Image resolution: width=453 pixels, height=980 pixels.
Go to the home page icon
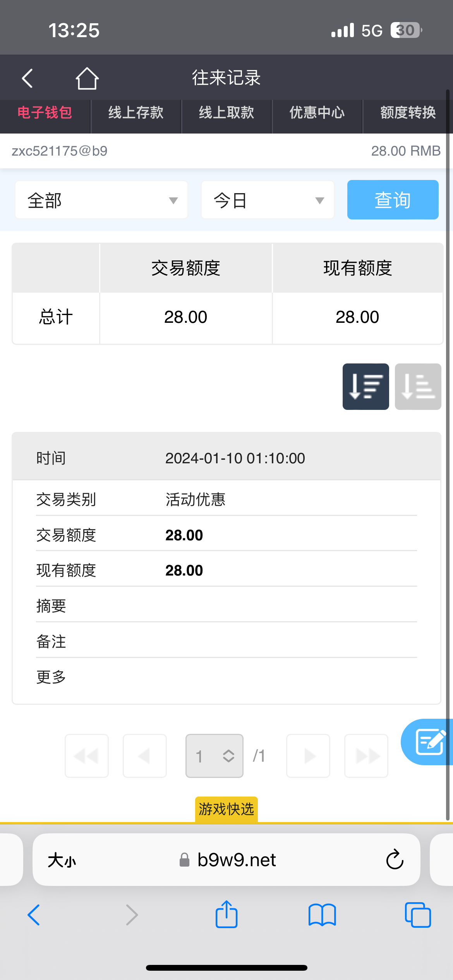pyautogui.click(x=87, y=79)
